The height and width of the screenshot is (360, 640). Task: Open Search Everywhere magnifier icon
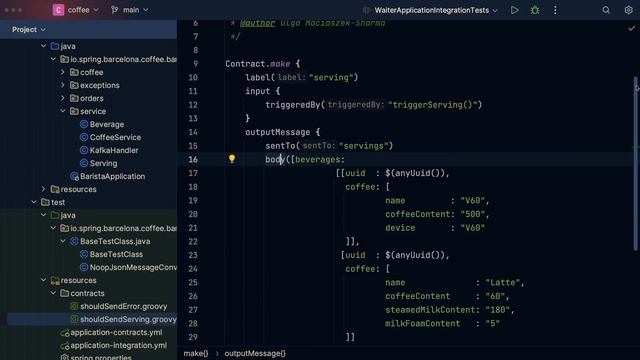click(x=606, y=10)
